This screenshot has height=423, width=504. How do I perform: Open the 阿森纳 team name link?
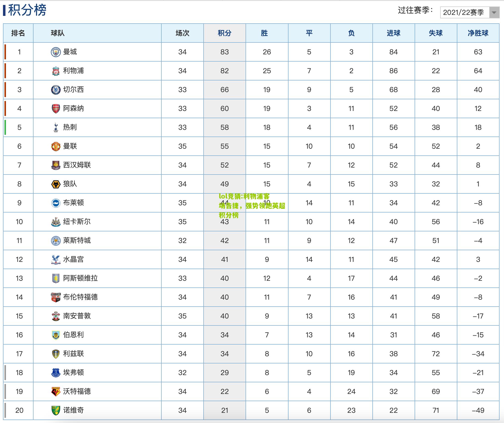click(x=73, y=108)
